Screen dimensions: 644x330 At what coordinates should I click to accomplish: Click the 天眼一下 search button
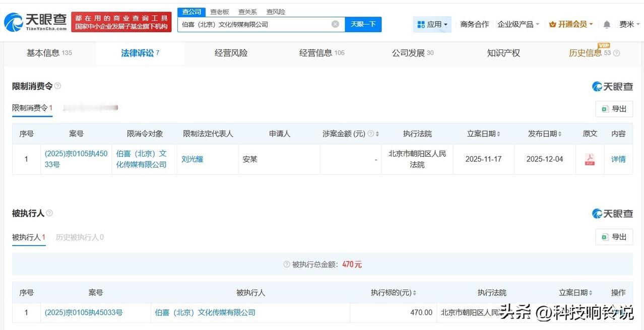(363, 24)
